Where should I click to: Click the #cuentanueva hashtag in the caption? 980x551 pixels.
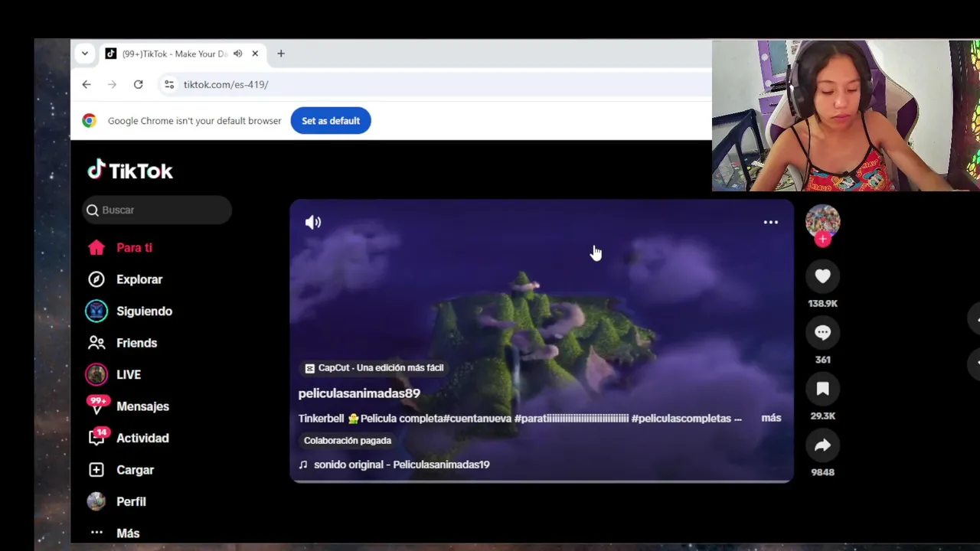pyautogui.click(x=478, y=419)
